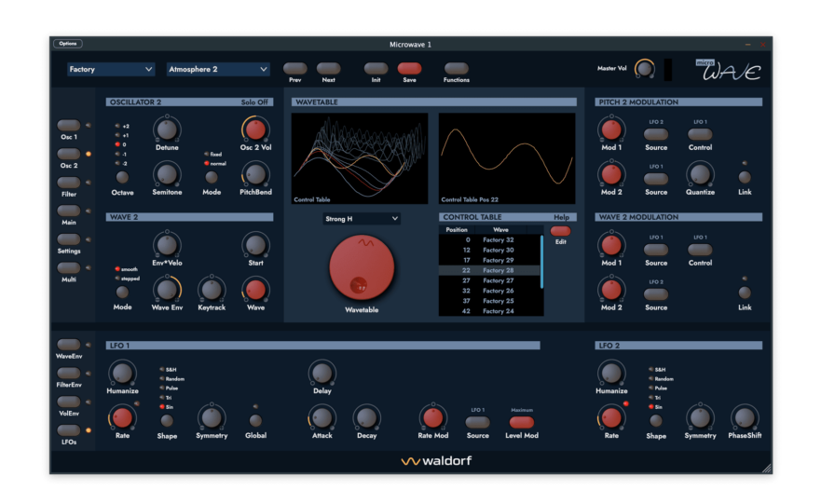The image size is (821, 504).
Task: Click the Oscillator 2 Semitone knob
Action: [167, 174]
